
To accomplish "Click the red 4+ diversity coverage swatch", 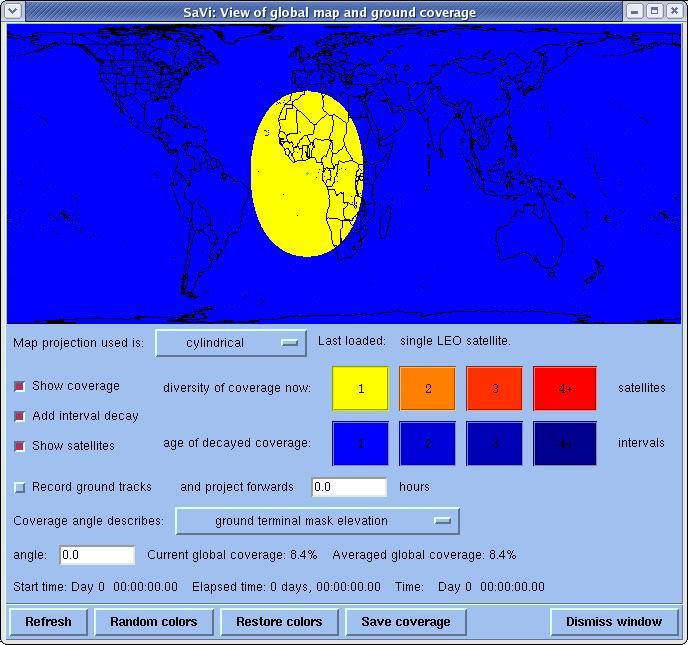I will (x=564, y=388).
